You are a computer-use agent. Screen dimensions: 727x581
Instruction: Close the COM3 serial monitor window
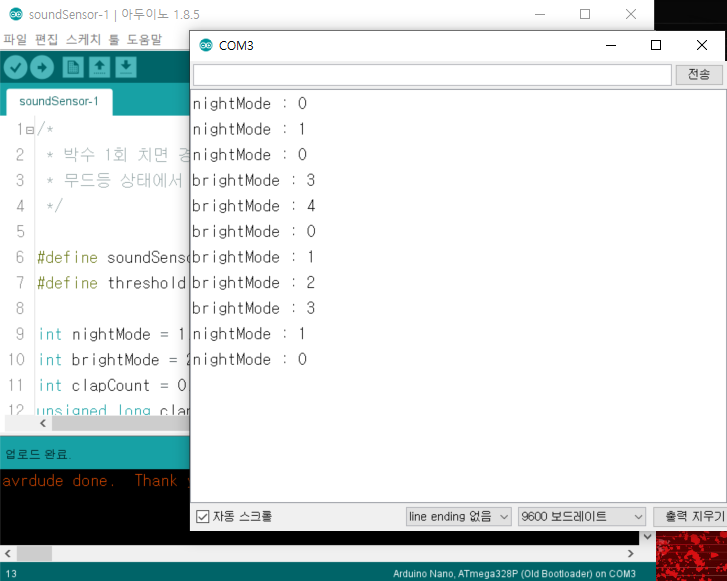click(x=702, y=45)
